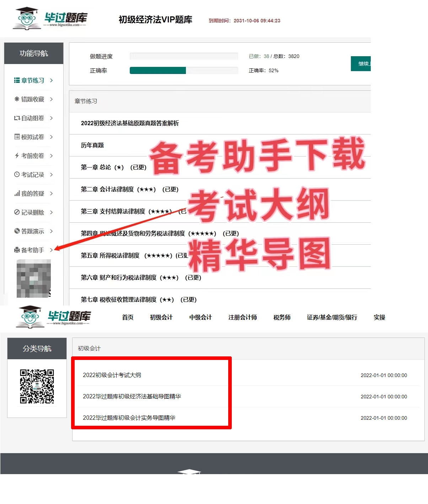Open 考前密卷 in the sidebar
Image resolution: width=428 pixels, height=504 pixels.
(33, 156)
